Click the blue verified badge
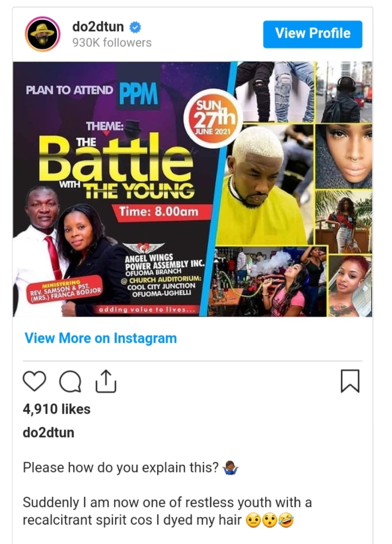Image resolution: width=392 pixels, height=544 pixels. 135,27
